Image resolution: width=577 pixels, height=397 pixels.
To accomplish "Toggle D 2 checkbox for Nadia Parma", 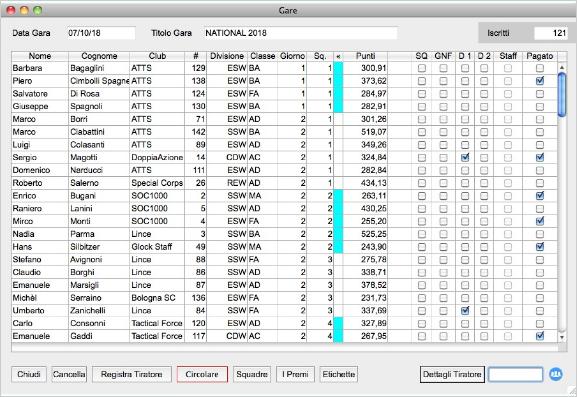I will [x=484, y=234].
